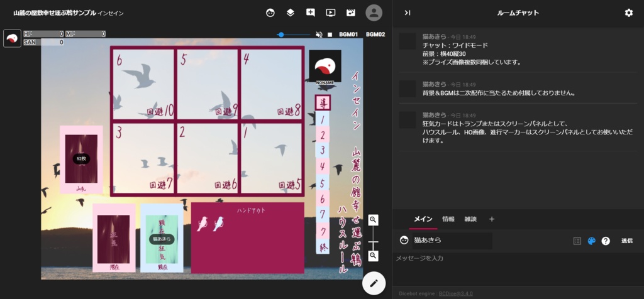Open the cut-in movie clapper icon
Screen dimensions: 644x299
pos(351,13)
